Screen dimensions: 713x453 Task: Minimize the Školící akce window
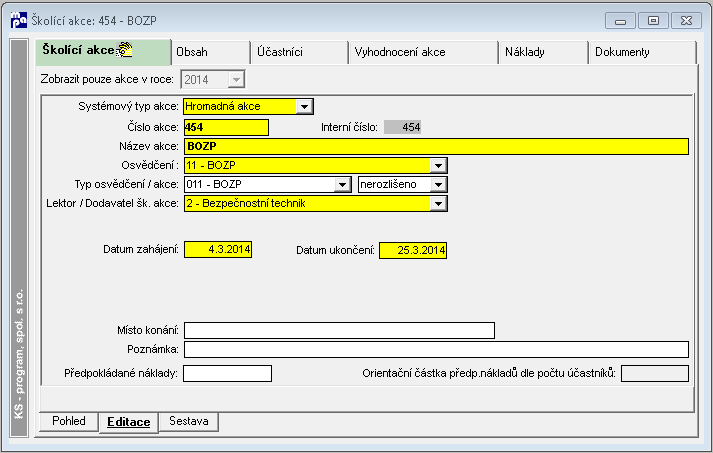[620, 21]
